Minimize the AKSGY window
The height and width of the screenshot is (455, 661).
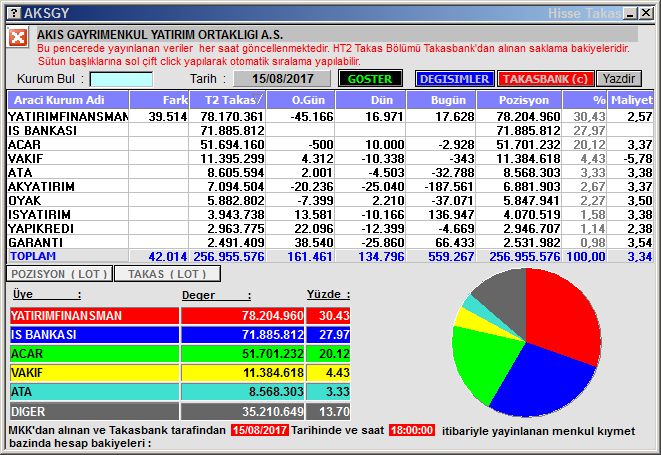pos(631,13)
